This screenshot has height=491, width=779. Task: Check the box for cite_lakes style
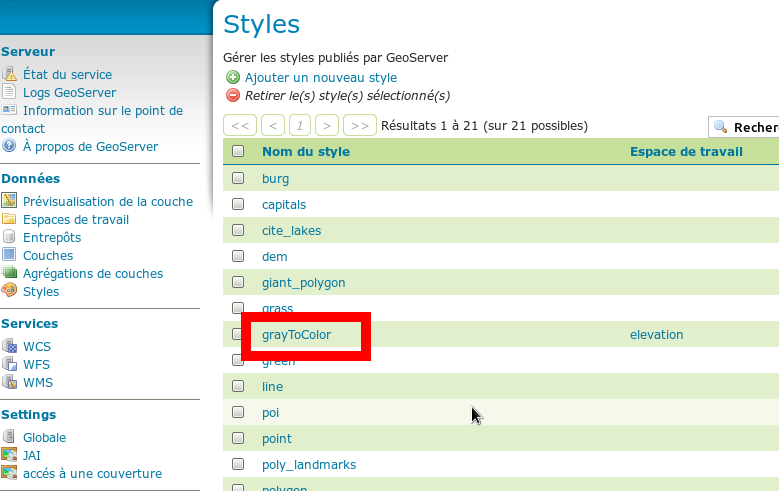tap(238, 230)
